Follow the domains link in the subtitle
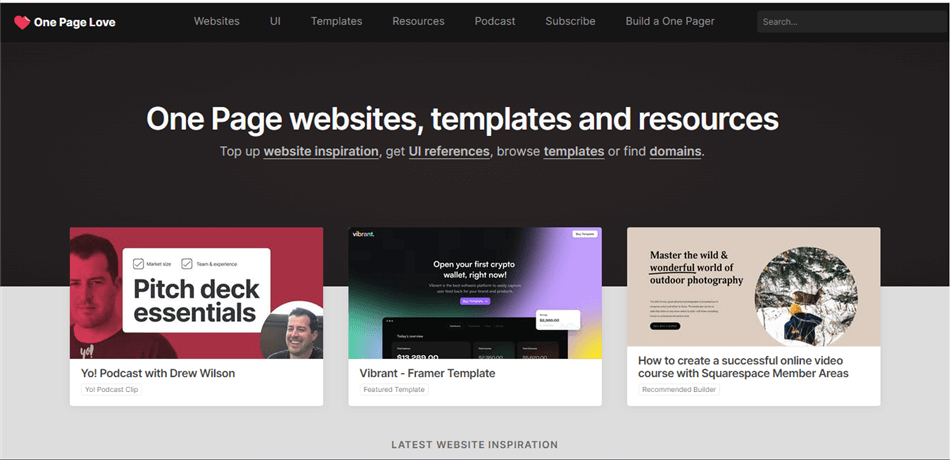950x460 pixels. tap(675, 151)
